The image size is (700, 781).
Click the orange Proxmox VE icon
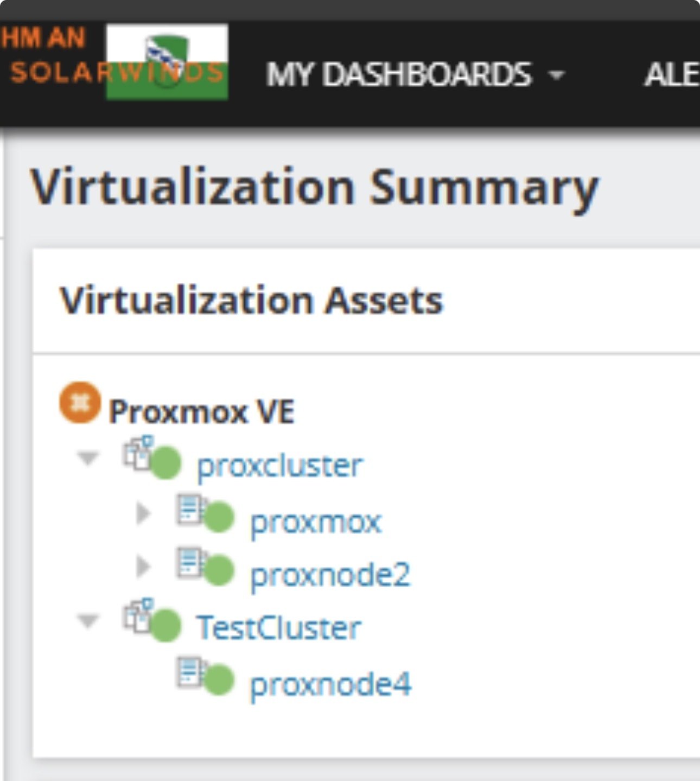80,403
